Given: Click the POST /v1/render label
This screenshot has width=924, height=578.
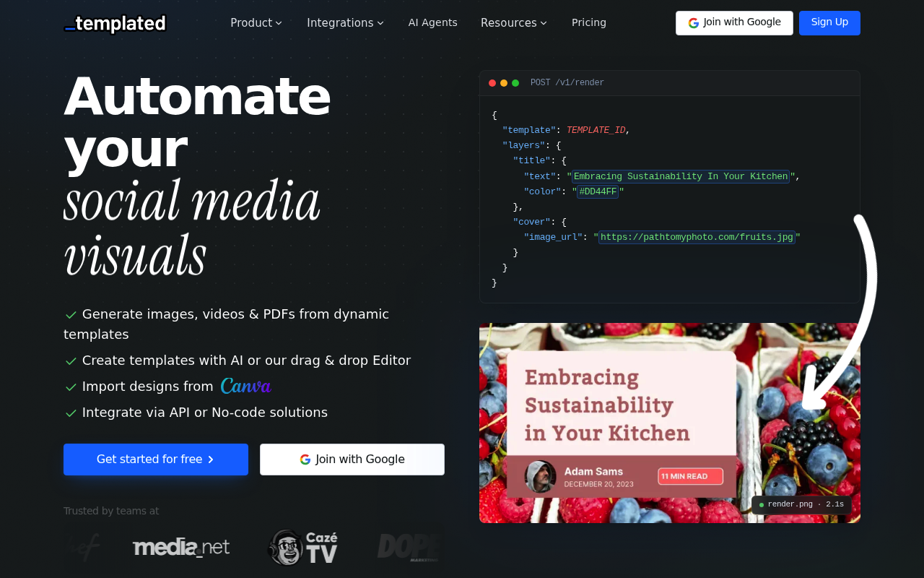Looking at the screenshot, I should point(567,83).
